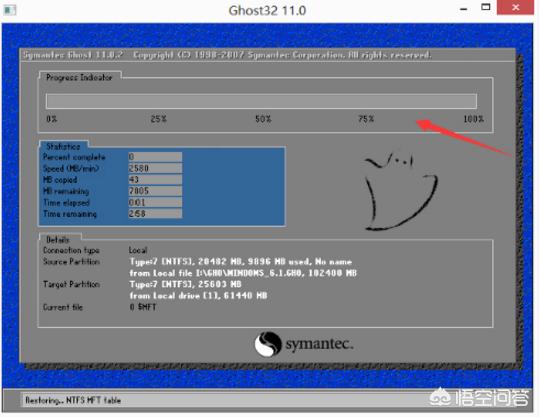This screenshot has height=417, width=539.
Task: Click the Ghost32 11.0 window title
Action: 267,10
